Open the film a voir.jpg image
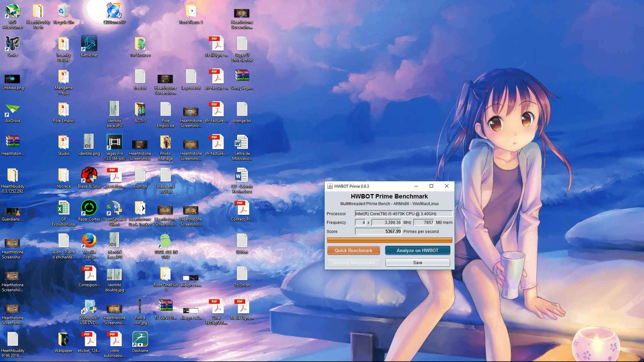 [140, 312]
